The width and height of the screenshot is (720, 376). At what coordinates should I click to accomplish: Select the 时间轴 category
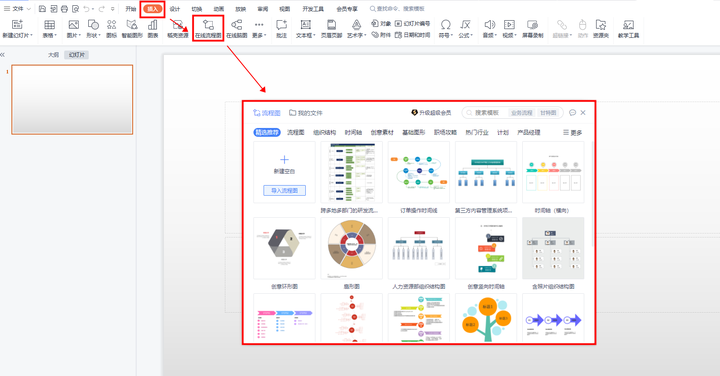pos(353,132)
